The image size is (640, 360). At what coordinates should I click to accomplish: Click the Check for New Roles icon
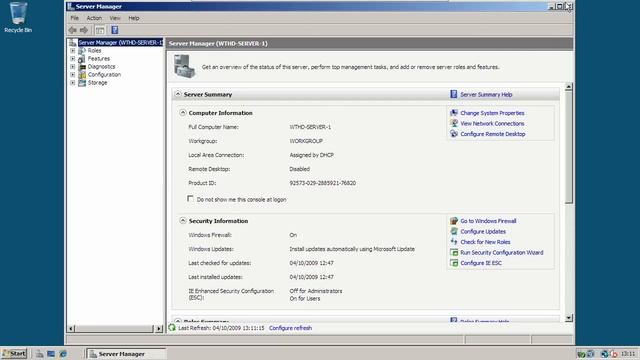[x=454, y=242]
